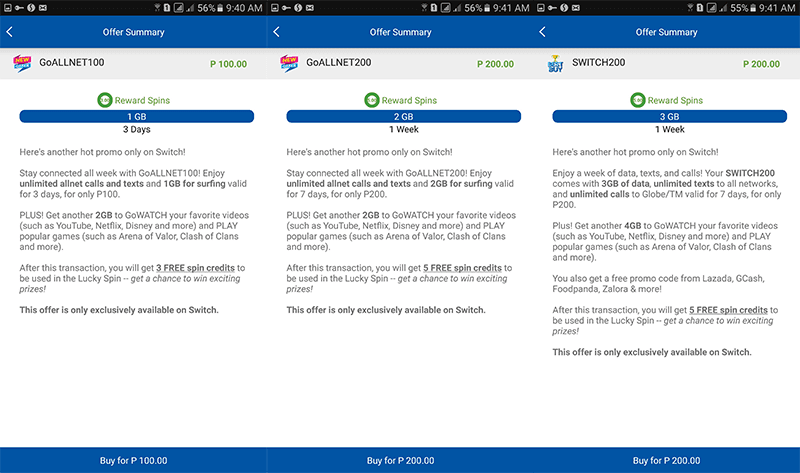The width and height of the screenshot is (800, 473).
Task: Tap the Reward Spins coin icon for GoALLNET200
Action: click(x=371, y=100)
